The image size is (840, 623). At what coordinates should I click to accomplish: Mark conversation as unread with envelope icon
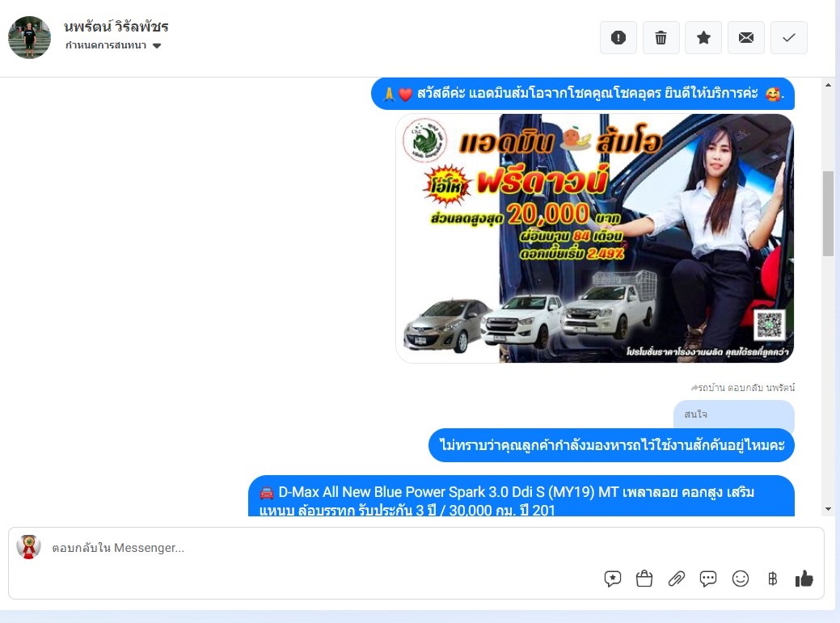pos(746,37)
